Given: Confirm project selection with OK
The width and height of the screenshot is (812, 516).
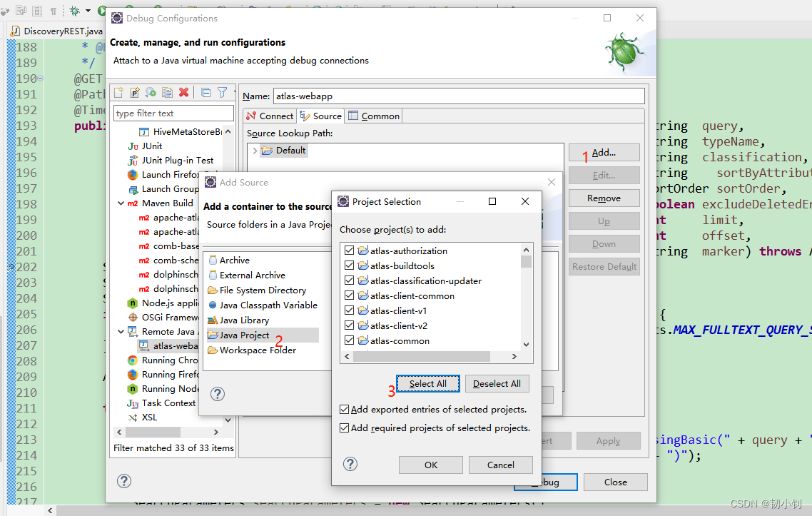Looking at the screenshot, I should click(x=431, y=465).
